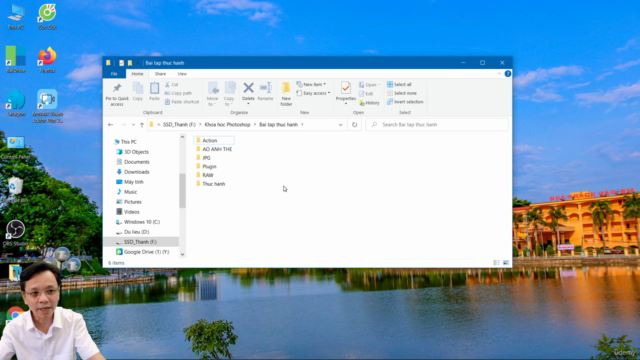Click the Paste ribbon icon

pyautogui.click(x=154, y=91)
